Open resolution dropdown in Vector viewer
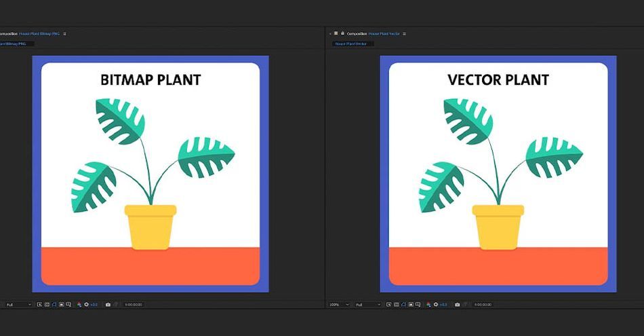Screen dimensions: 644x336 (x=368, y=305)
